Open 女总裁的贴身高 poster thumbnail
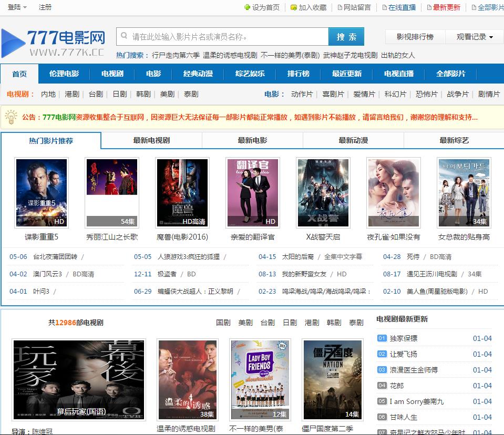 (x=464, y=193)
